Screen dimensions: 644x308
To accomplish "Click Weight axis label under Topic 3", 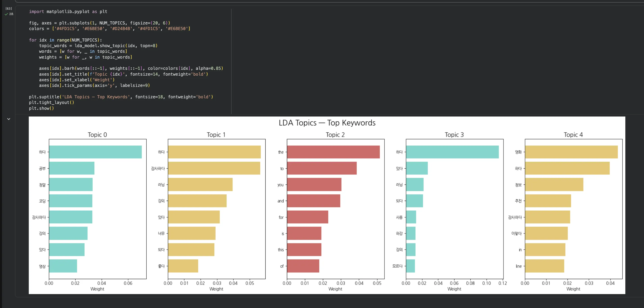I will tap(454, 289).
